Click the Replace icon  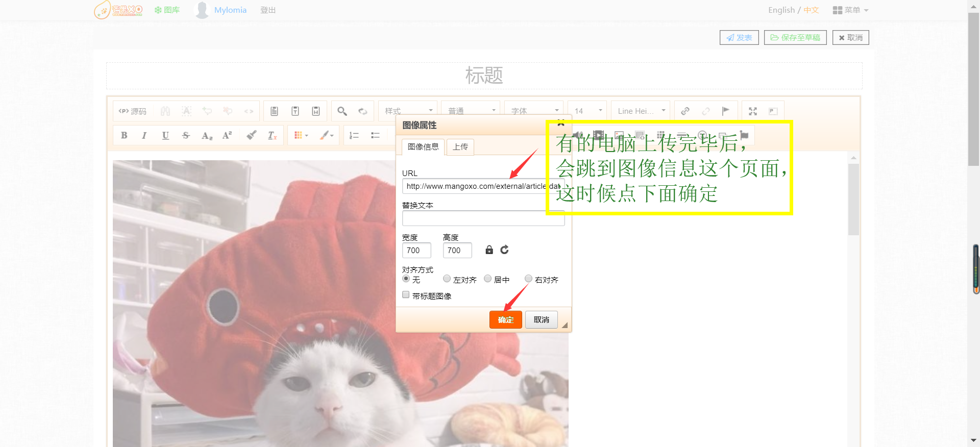[x=363, y=111]
